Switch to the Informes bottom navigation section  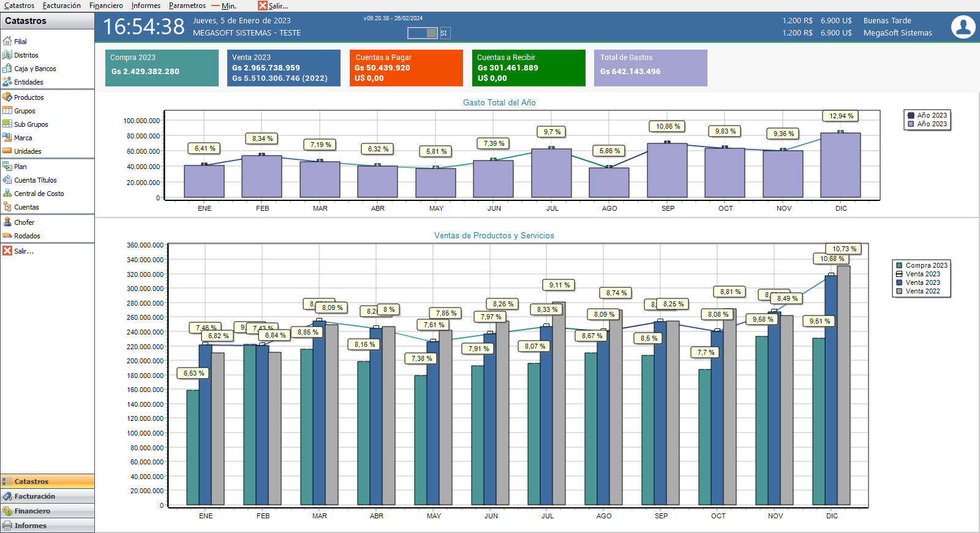[x=47, y=526]
